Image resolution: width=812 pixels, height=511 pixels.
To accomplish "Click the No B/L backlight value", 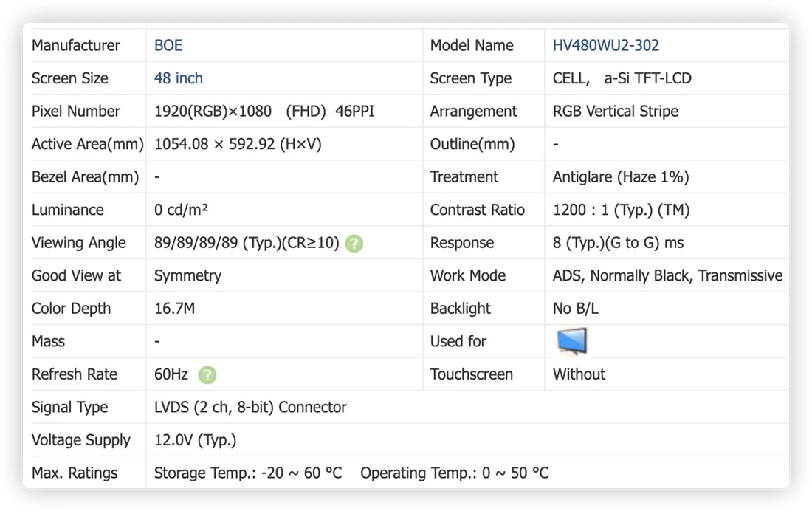I will click(575, 309).
